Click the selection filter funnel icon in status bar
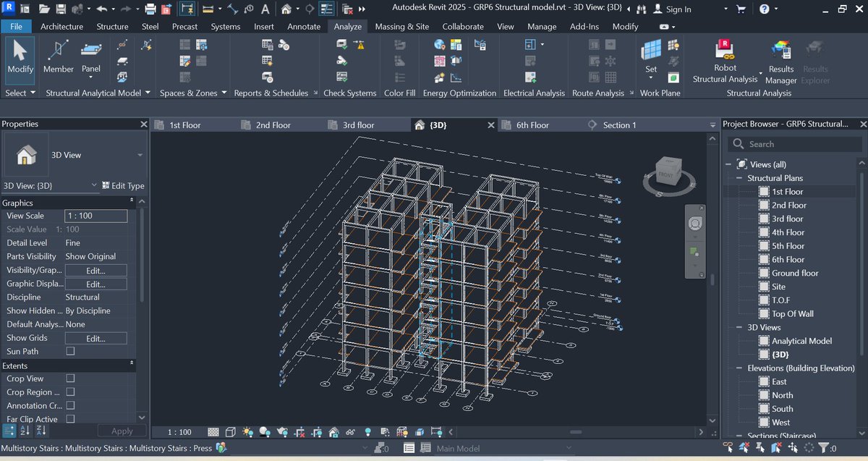 click(x=824, y=448)
